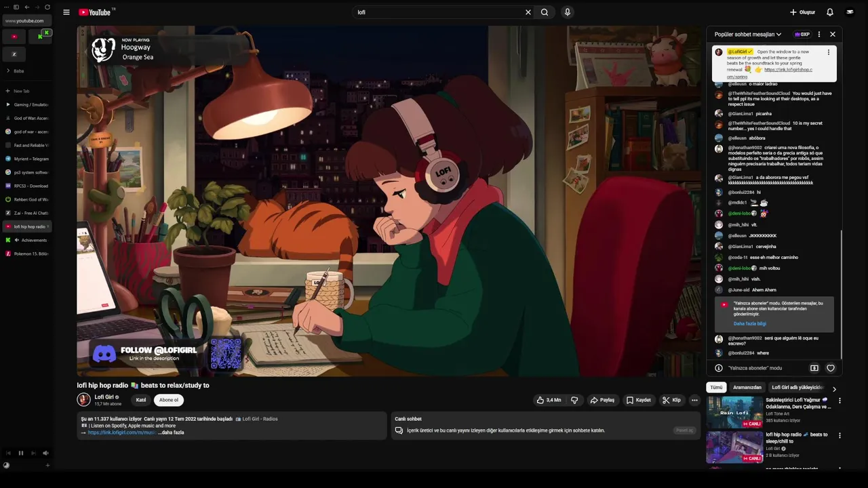Save the video with Kaydet

pyautogui.click(x=638, y=400)
